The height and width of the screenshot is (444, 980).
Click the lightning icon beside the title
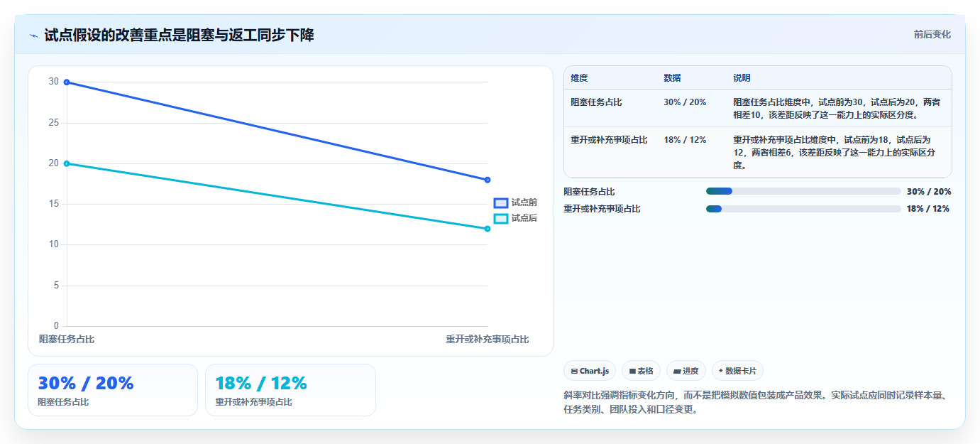(x=33, y=36)
